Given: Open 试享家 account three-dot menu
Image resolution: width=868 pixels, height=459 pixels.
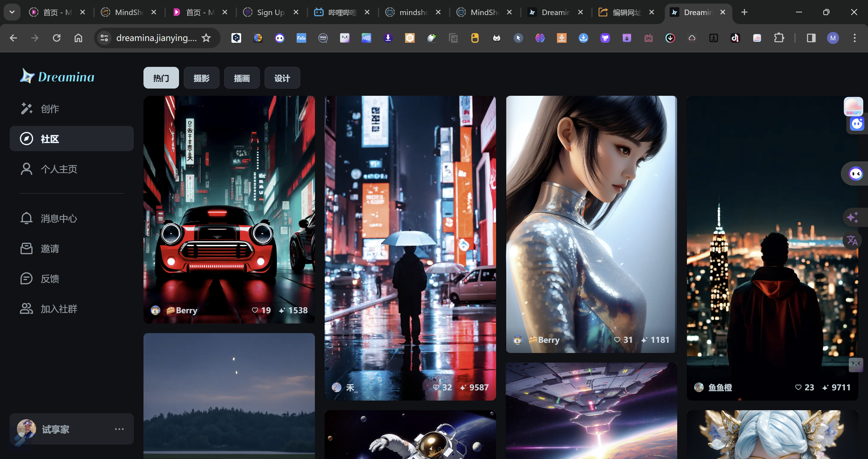Looking at the screenshot, I should (x=119, y=429).
